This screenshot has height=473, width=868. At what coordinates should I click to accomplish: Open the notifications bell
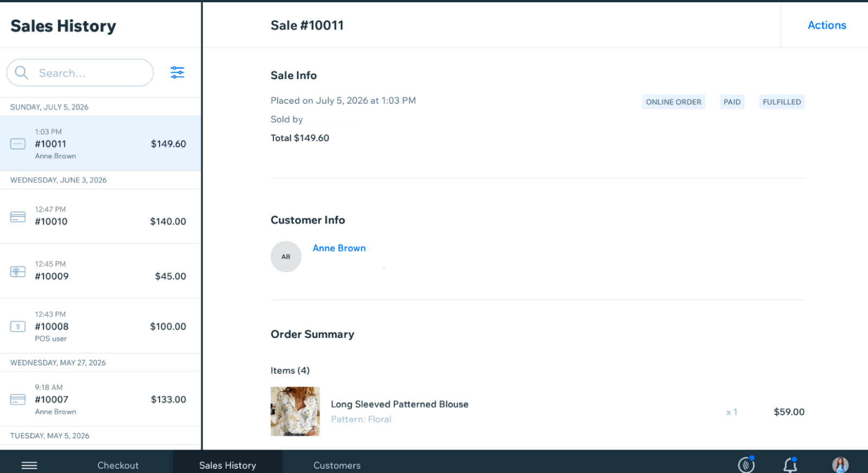[790, 464]
